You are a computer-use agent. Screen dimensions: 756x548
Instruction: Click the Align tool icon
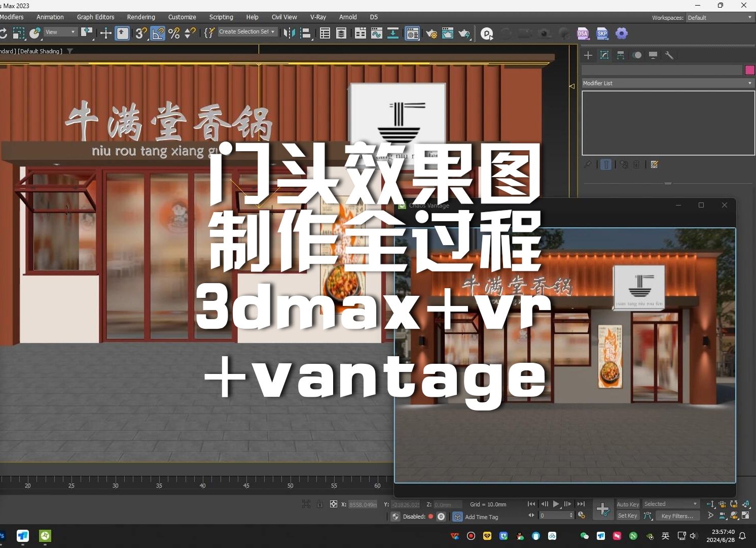tap(305, 33)
